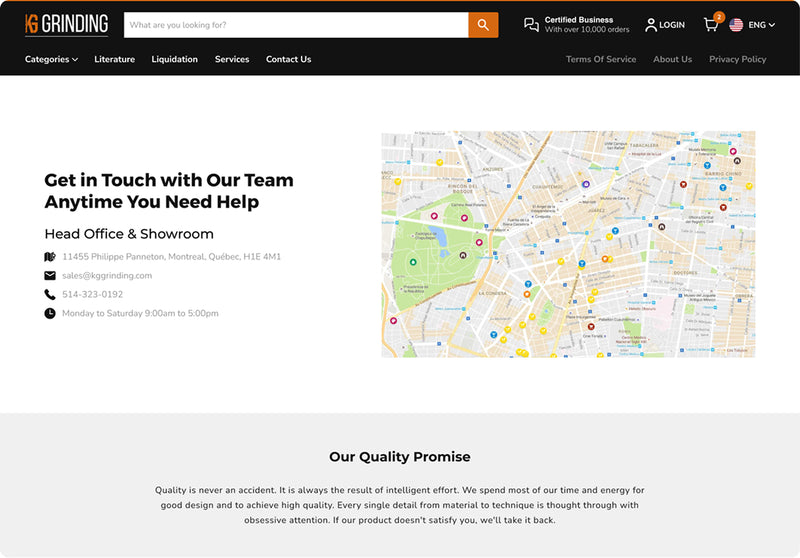Click the user Login icon
The width and height of the screenshot is (800, 558).
[x=651, y=25]
